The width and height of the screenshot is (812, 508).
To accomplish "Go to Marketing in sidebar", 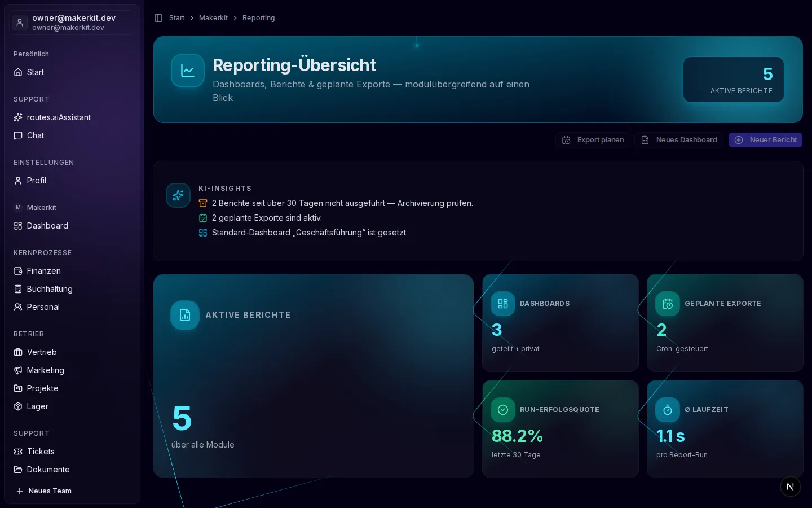I will (x=72, y=370).
